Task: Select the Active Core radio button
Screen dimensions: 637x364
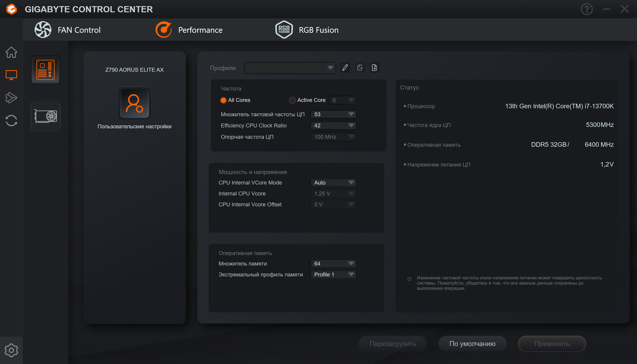Action: tap(292, 100)
